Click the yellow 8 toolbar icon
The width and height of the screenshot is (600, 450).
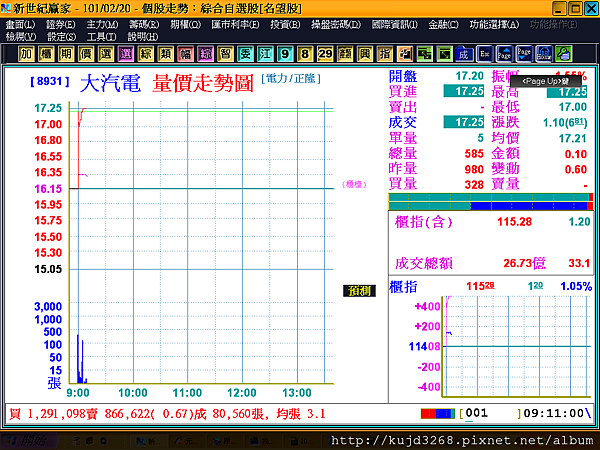[305, 54]
